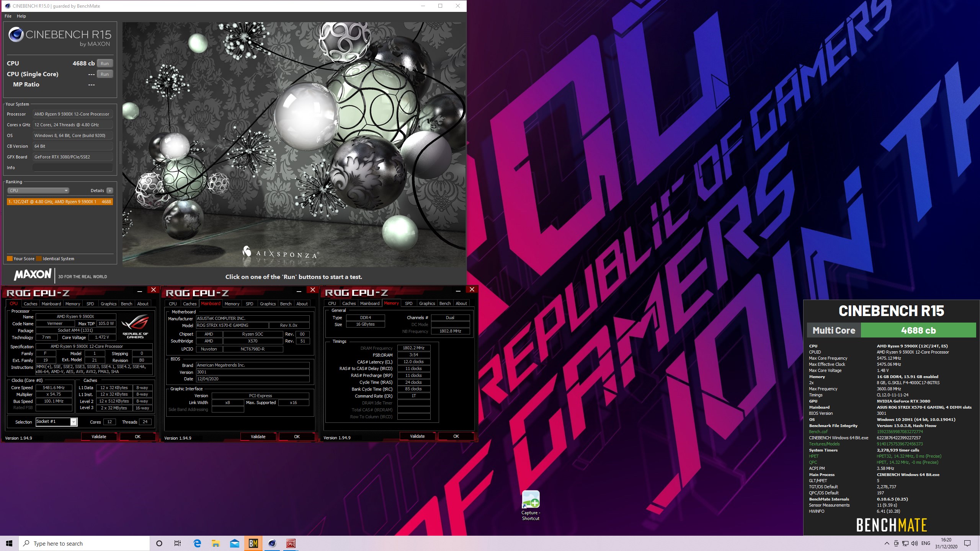Click the panel divider grip in Cinebench

(x=120, y=152)
